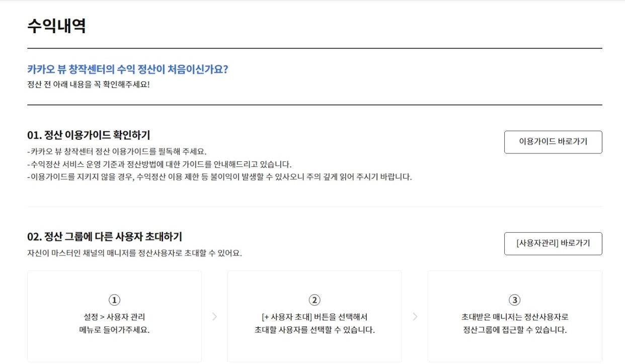Click the line about '수익정산 서비스 운영 기준과 정산방법'
625x364 pixels.
click(160, 164)
